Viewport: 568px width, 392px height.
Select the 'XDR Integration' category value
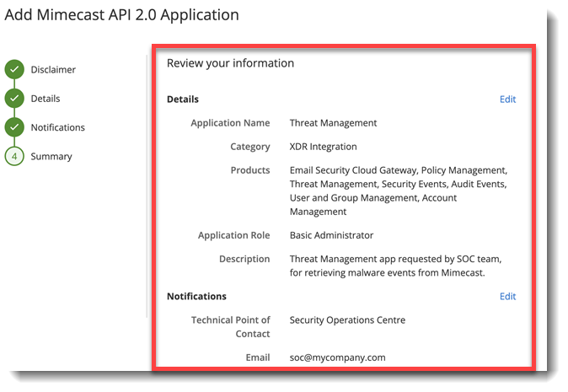[323, 147]
